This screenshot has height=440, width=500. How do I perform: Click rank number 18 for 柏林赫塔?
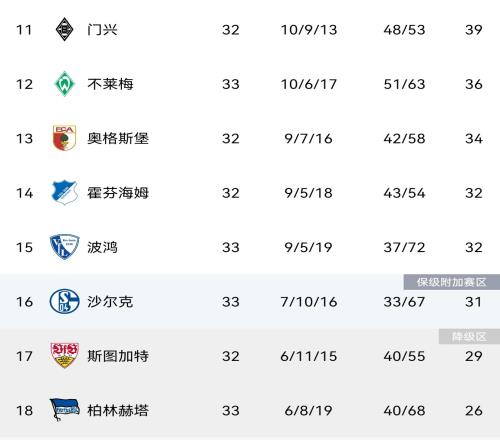[24, 411]
